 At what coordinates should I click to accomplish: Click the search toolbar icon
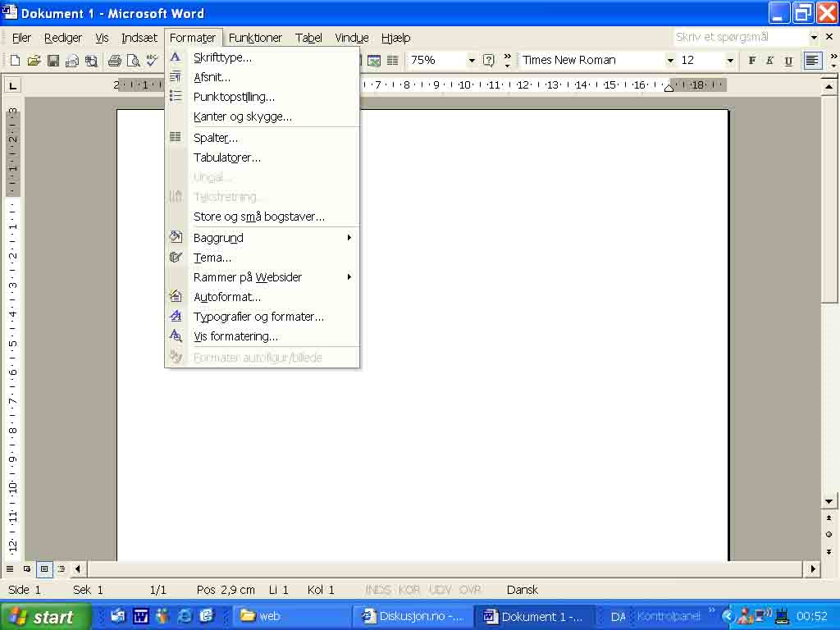[x=92, y=61]
